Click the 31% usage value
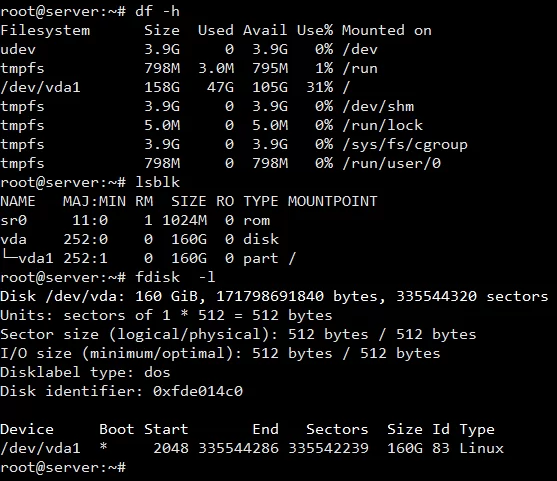This screenshot has width=557, height=481. point(320,87)
